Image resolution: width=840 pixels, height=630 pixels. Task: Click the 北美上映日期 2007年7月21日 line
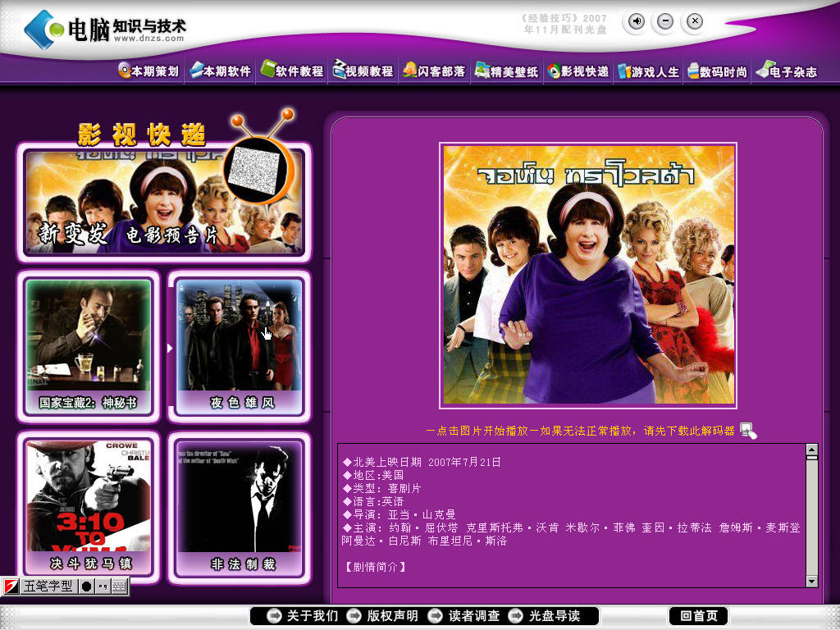pyautogui.click(x=422, y=462)
